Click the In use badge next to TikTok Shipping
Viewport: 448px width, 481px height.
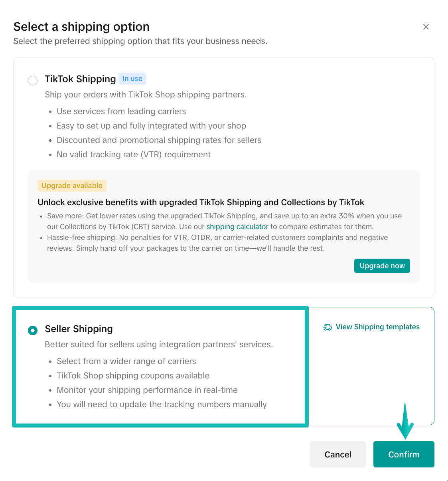point(132,79)
